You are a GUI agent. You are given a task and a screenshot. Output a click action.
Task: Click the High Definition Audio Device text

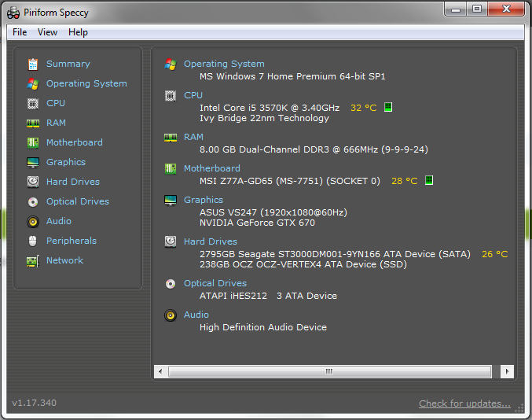click(x=263, y=327)
